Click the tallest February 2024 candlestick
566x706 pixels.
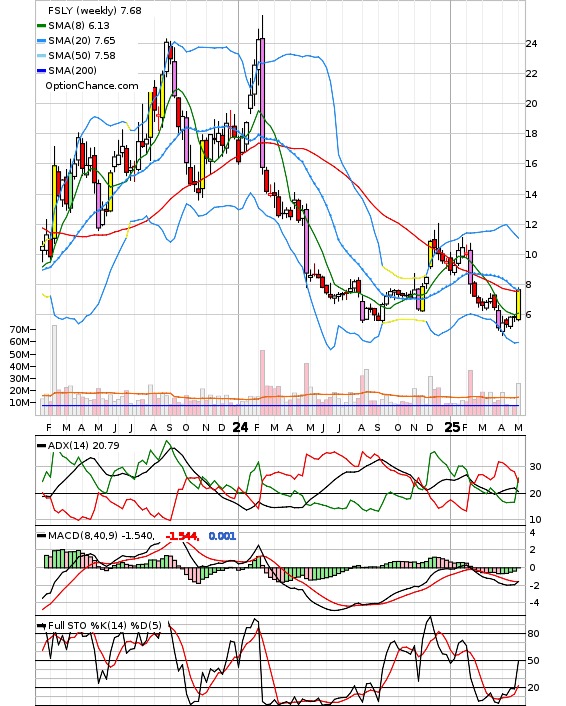click(x=262, y=103)
